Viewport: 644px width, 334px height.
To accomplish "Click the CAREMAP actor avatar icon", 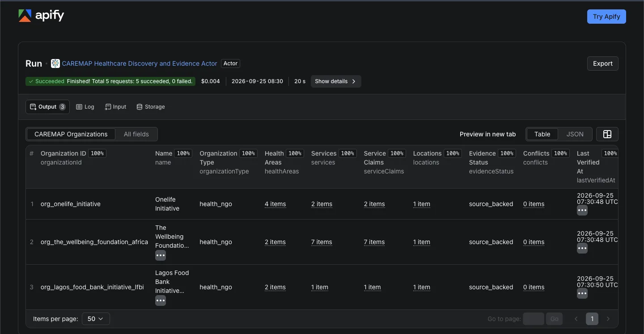I will pyautogui.click(x=55, y=63).
